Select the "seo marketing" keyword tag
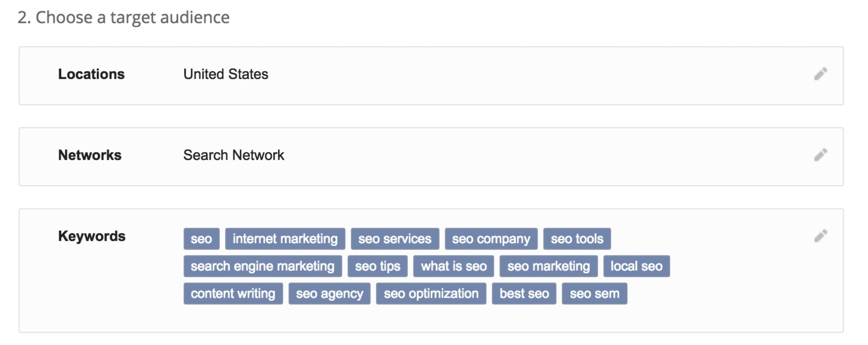This screenshot has height=345, width=868. pyautogui.click(x=548, y=266)
